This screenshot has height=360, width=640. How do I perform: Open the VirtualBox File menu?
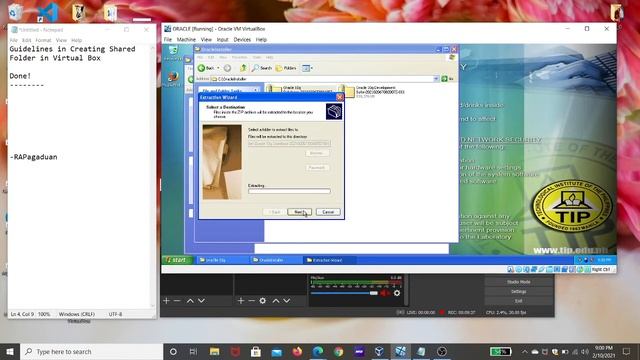[168, 40]
